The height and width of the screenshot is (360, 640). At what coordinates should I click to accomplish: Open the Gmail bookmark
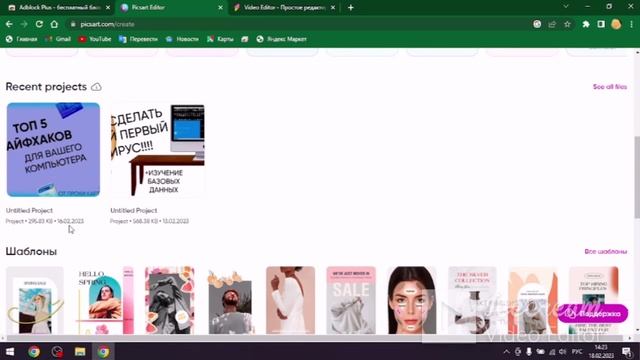(x=58, y=39)
